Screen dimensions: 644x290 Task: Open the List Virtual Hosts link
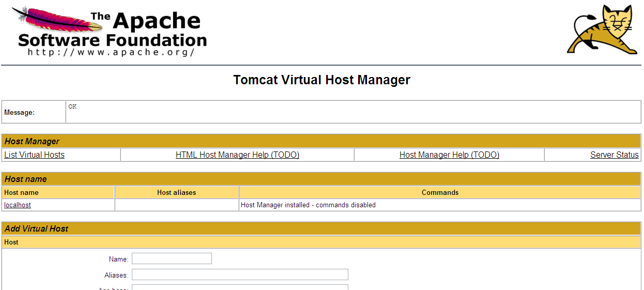tap(34, 155)
